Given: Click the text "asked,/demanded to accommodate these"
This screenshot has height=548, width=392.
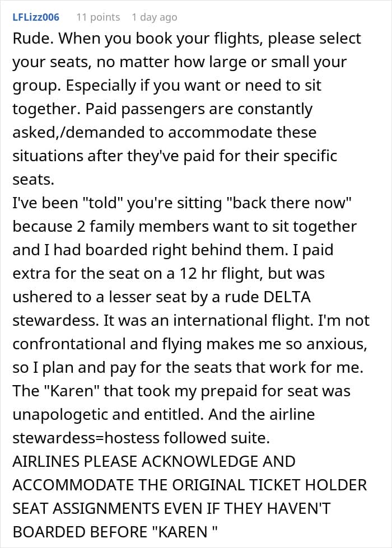Looking at the screenshot, I should pyautogui.click(x=164, y=133).
